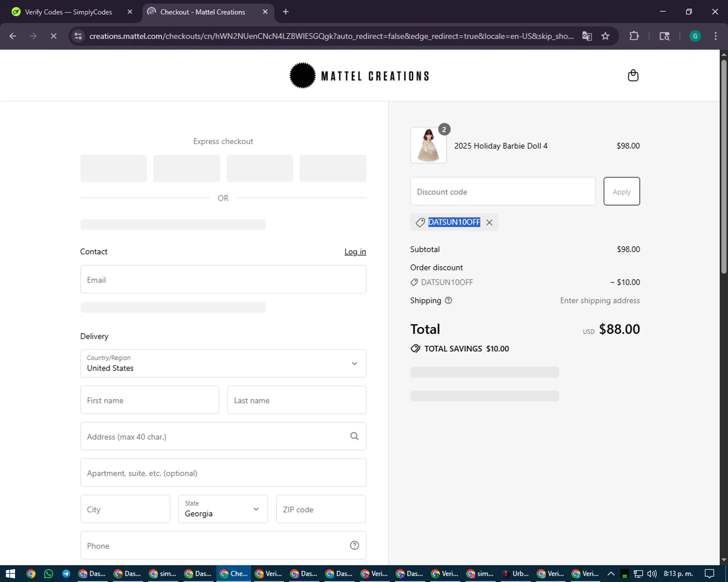Open a new browser tab
Image resolution: width=728 pixels, height=582 pixels.
click(x=286, y=12)
